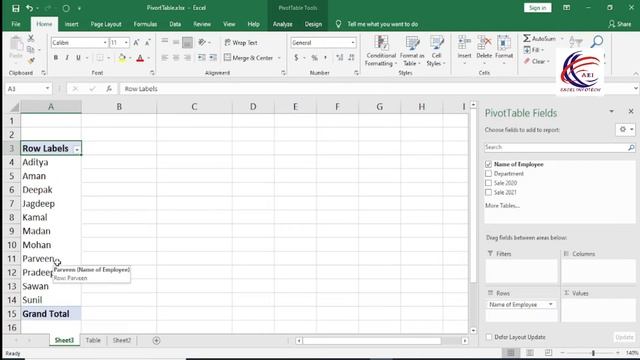This screenshot has height=360, width=640.
Task: Check the Sale 2020 field
Action: coord(488,183)
